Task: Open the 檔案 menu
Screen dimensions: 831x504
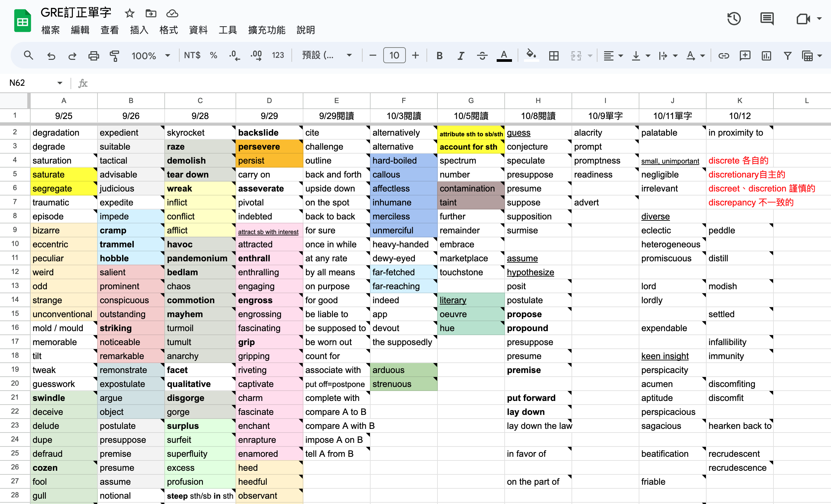Action: click(51, 30)
